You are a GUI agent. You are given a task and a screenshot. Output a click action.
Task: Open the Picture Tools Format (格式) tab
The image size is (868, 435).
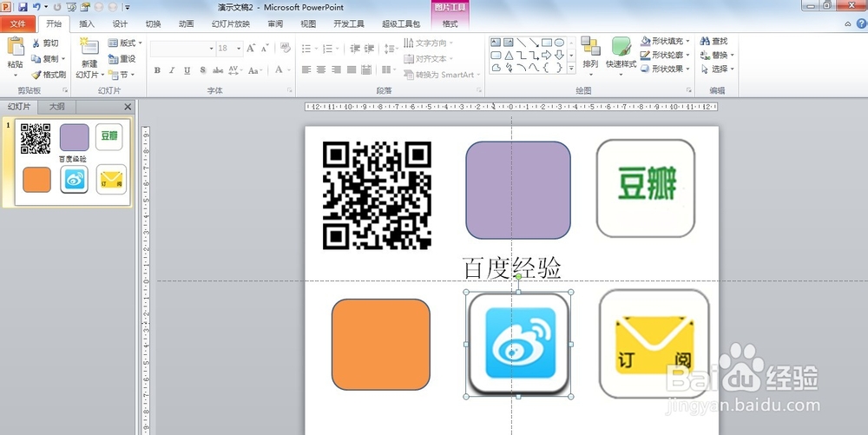click(450, 23)
